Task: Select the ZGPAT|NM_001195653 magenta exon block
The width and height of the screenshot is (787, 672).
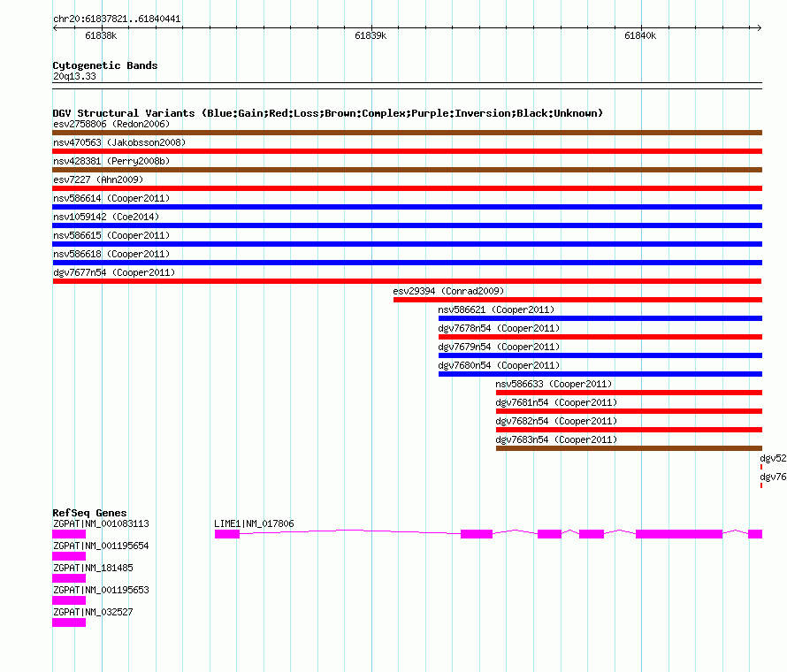Action: click(x=69, y=600)
